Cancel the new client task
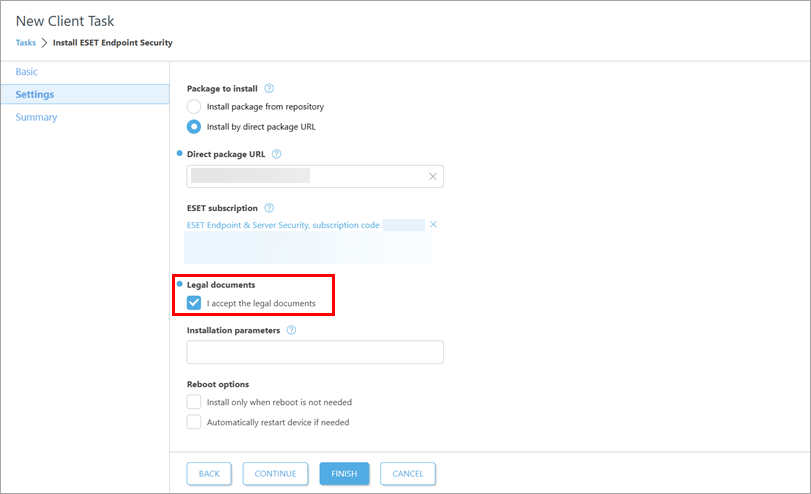The image size is (811, 494). [408, 473]
